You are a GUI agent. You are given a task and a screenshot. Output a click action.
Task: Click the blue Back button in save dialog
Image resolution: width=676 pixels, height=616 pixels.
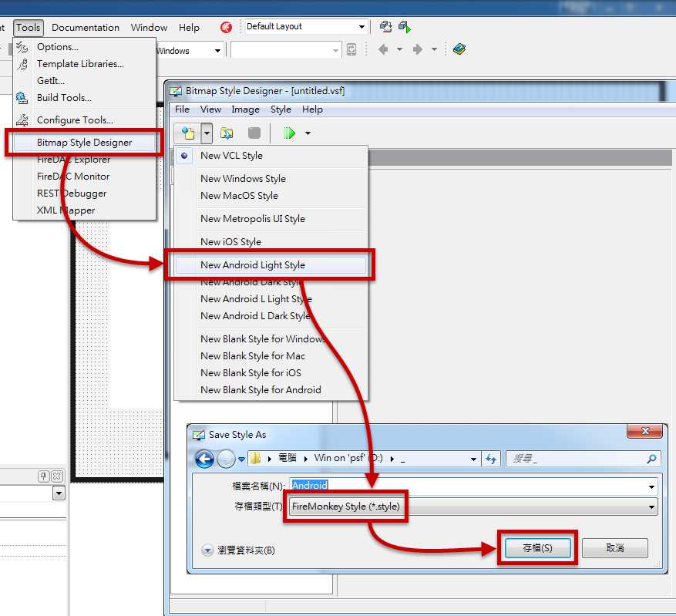tap(204, 459)
